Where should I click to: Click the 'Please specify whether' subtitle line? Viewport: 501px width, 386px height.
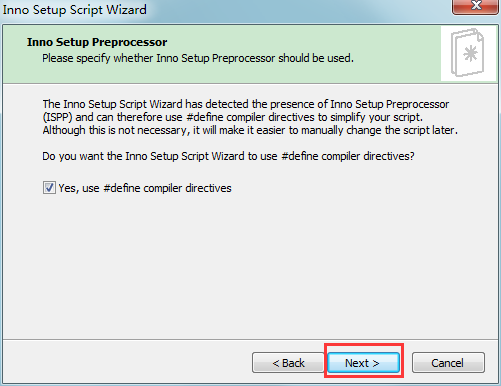[x=198, y=58]
